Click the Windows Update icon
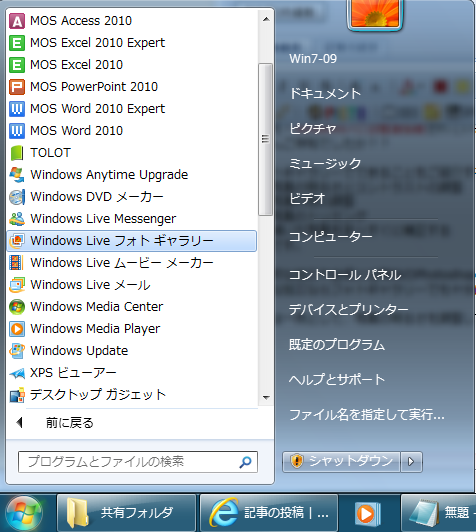The height and width of the screenshot is (532, 476). [x=17, y=351]
